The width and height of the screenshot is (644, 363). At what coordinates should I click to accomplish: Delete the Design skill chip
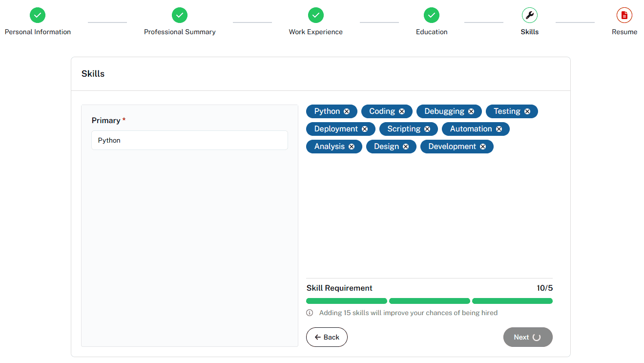(406, 147)
